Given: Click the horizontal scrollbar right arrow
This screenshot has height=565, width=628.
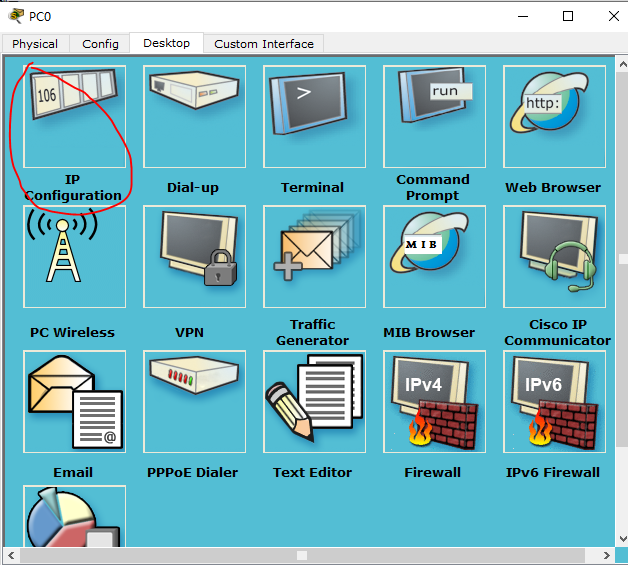Looking at the screenshot, I should [606, 555].
